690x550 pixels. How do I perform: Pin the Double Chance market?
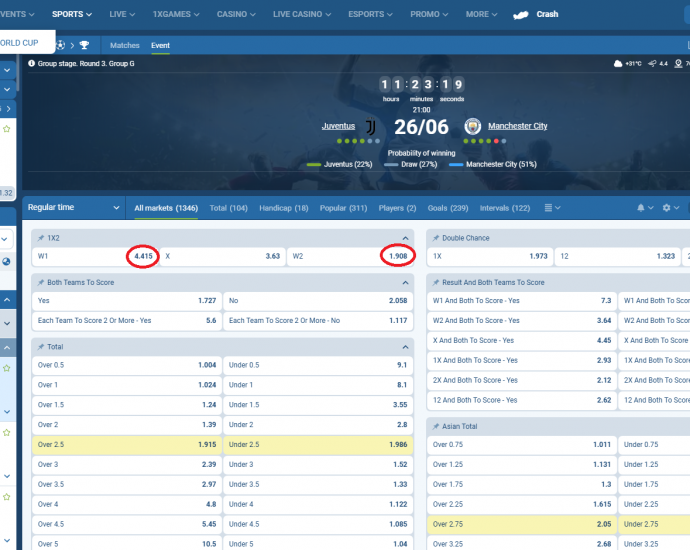click(436, 238)
